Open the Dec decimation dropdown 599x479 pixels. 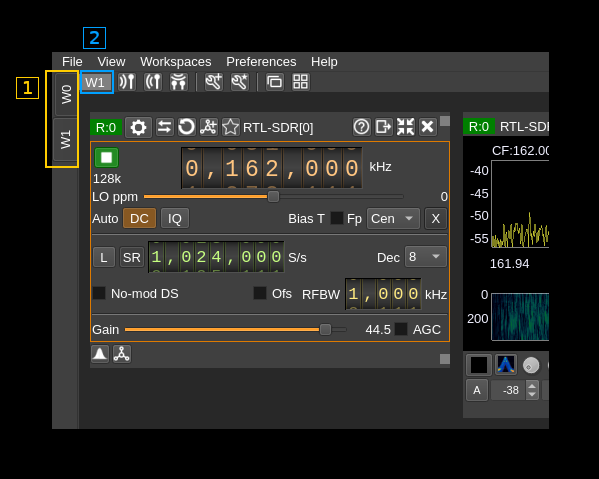click(x=426, y=257)
